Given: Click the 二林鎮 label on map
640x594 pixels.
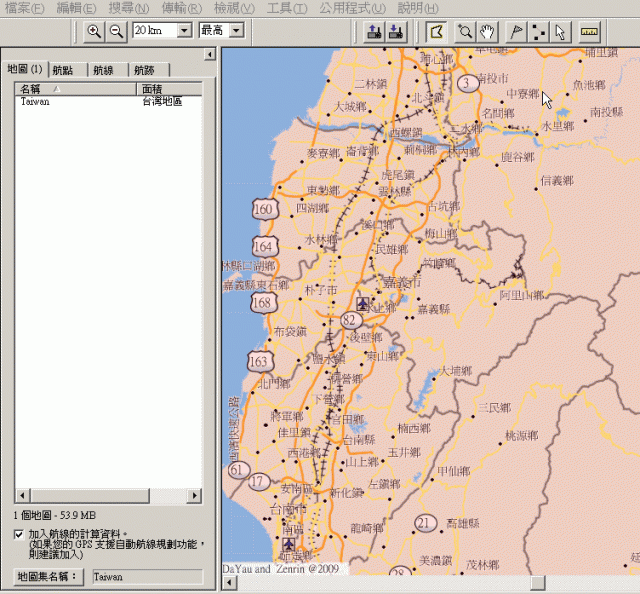Looking at the screenshot, I should [x=371, y=84].
